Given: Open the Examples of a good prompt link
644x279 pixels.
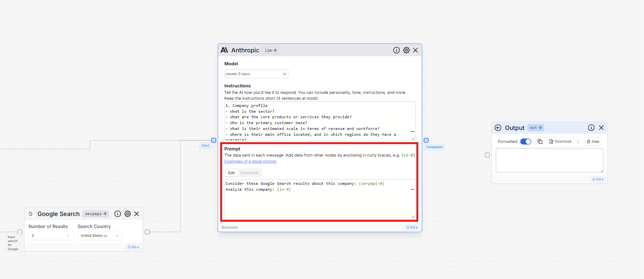Looking at the screenshot, I should pyautogui.click(x=250, y=161).
